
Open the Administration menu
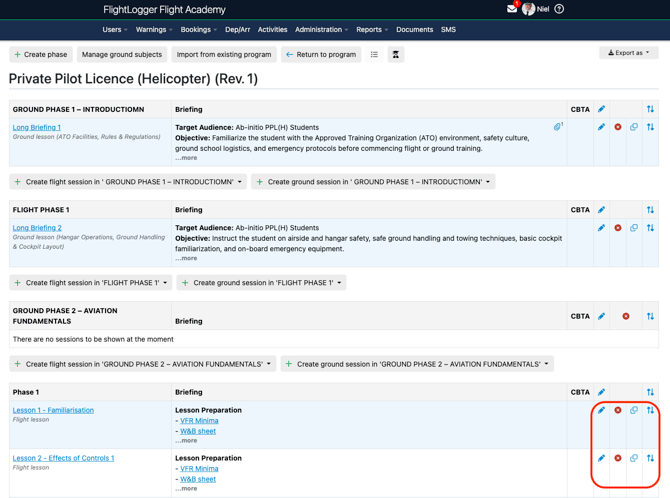click(x=321, y=29)
